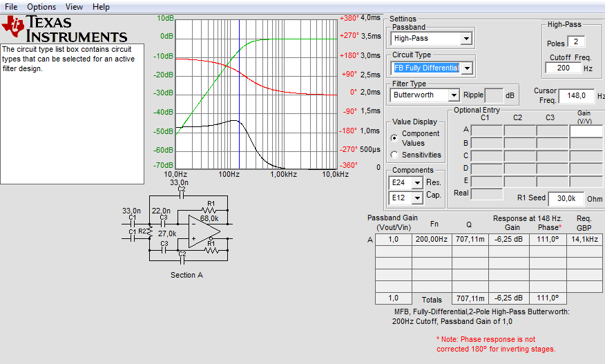Click the Cursor Freq. field showing 148,0
Screen dimensions: 605x364
(x=577, y=96)
